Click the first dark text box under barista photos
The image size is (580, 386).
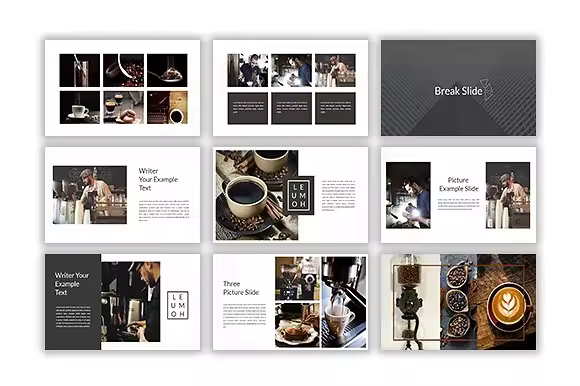point(247,108)
